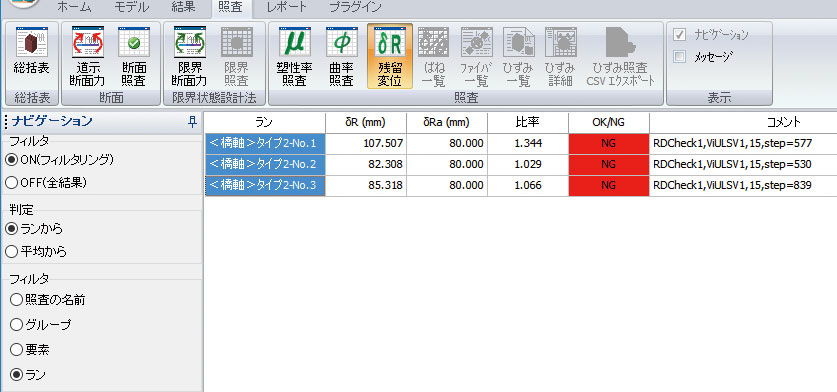
Task: Click the red NG cell for No.1
Action: [609, 144]
